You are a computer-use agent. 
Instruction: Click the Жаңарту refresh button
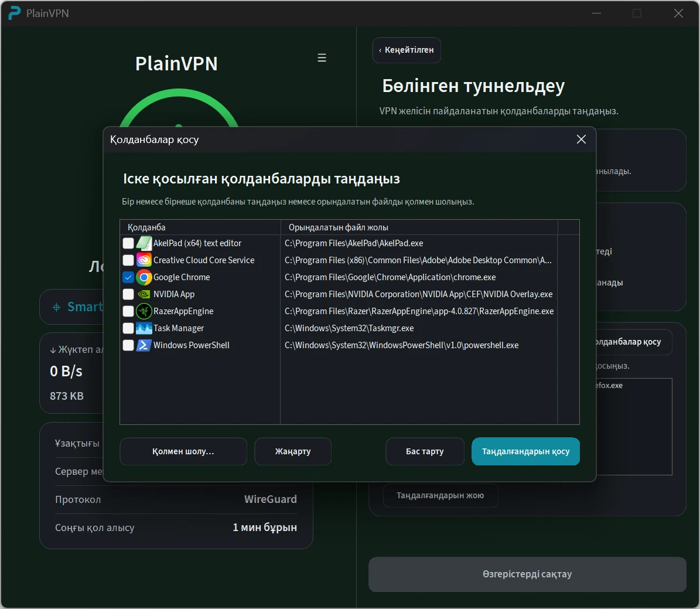coord(293,451)
